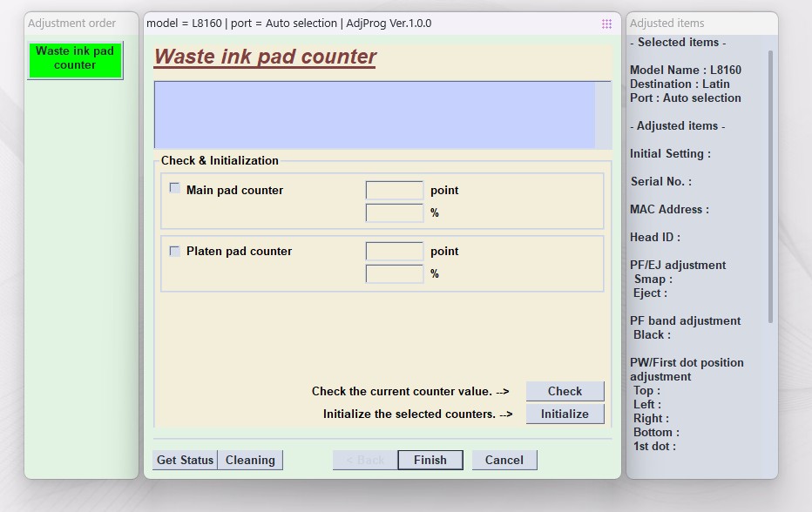This screenshot has height=512, width=812.
Task: Tick the Platen pad counter checkbox
Action: pyautogui.click(x=175, y=251)
